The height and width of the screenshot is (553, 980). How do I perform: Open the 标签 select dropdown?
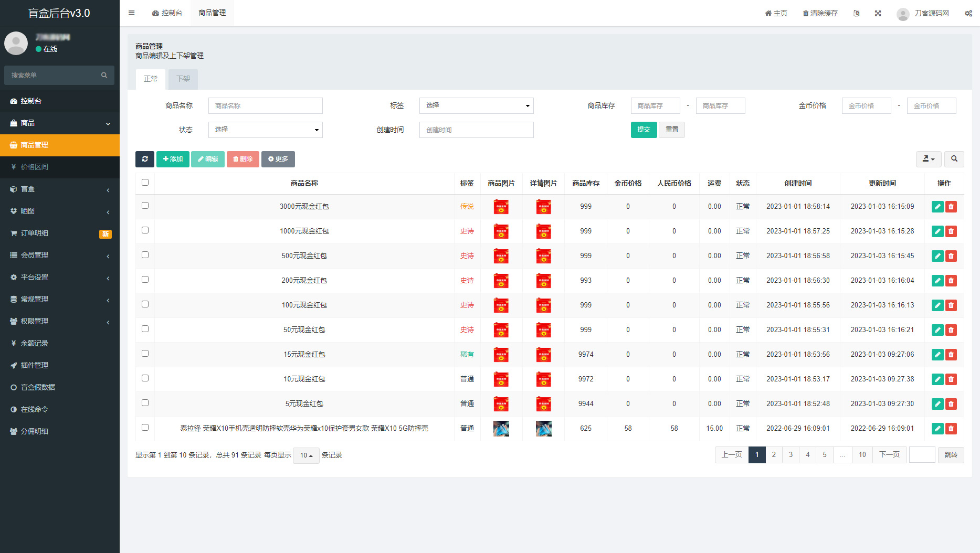pyautogui.click(x=476, y=106)
